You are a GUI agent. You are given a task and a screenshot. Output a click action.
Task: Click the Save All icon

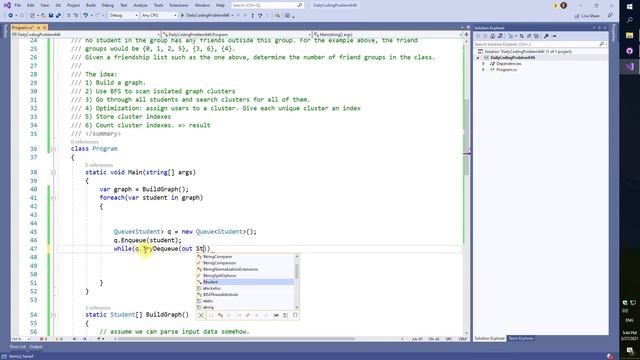point(58,16)
